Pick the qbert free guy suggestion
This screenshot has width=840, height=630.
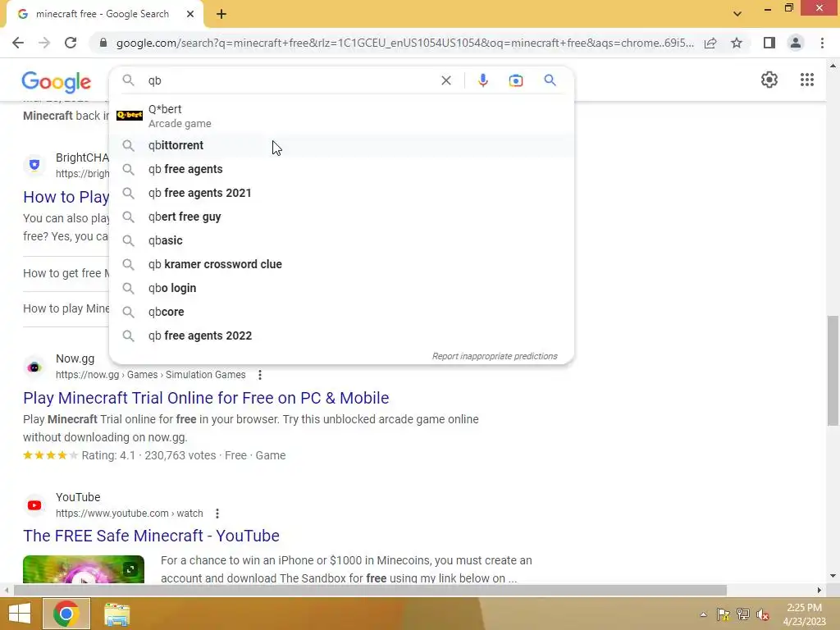click(341, 217)
